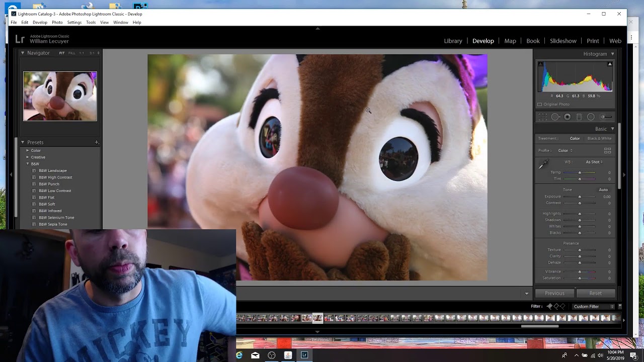Select the Adjustment Brush tool

607,117
